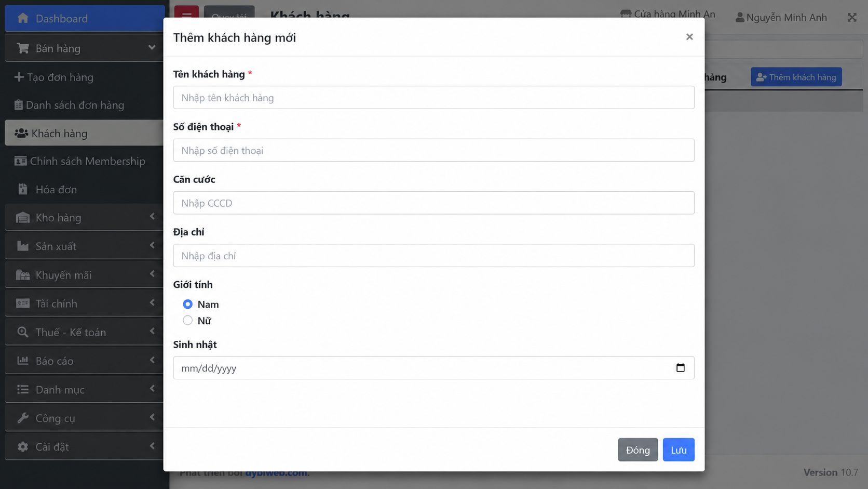The height and width of the screenshot is (489, 868).
Task: Click the Chính sách Membership card icon
Action: pos(21,161)
